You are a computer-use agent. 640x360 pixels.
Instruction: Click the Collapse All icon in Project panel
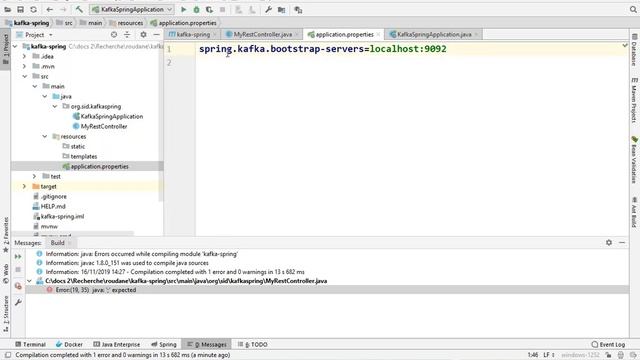(127, 35)
